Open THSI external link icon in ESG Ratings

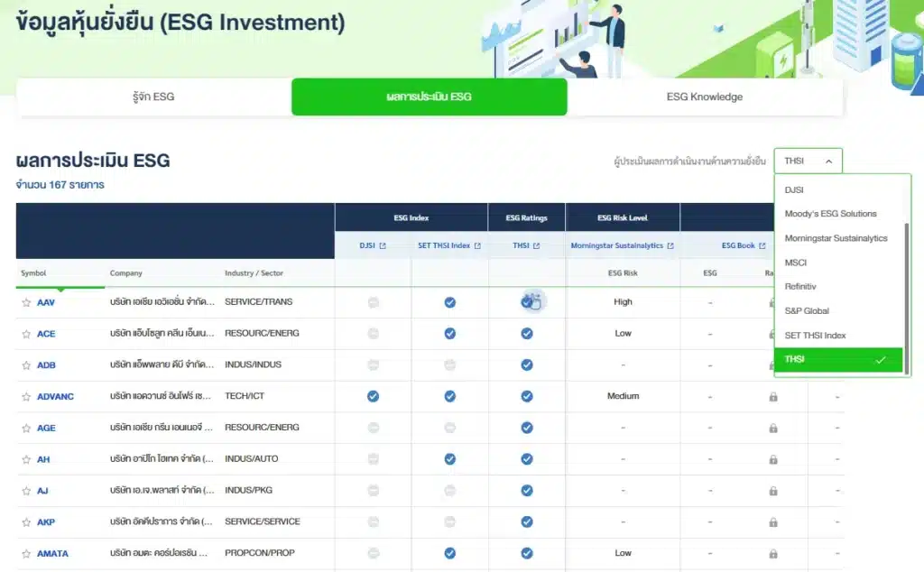click(x=536, y=245)
